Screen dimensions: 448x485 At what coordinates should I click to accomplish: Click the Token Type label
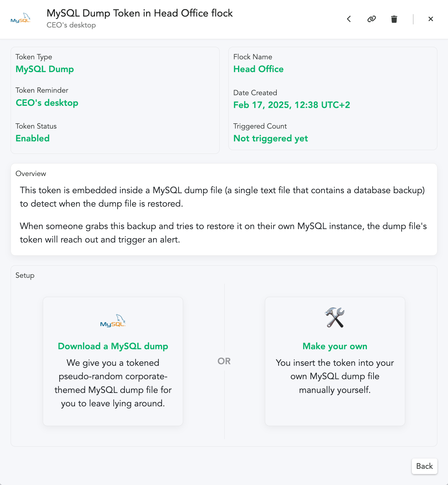pyautogui.click(x=34, y=57)
